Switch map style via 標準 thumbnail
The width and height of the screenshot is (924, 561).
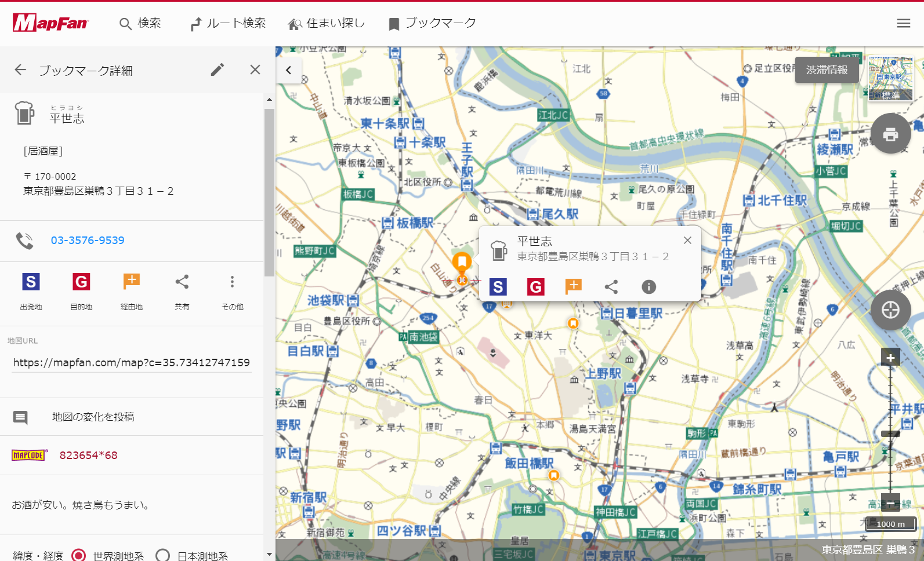(x=890, y=78)
